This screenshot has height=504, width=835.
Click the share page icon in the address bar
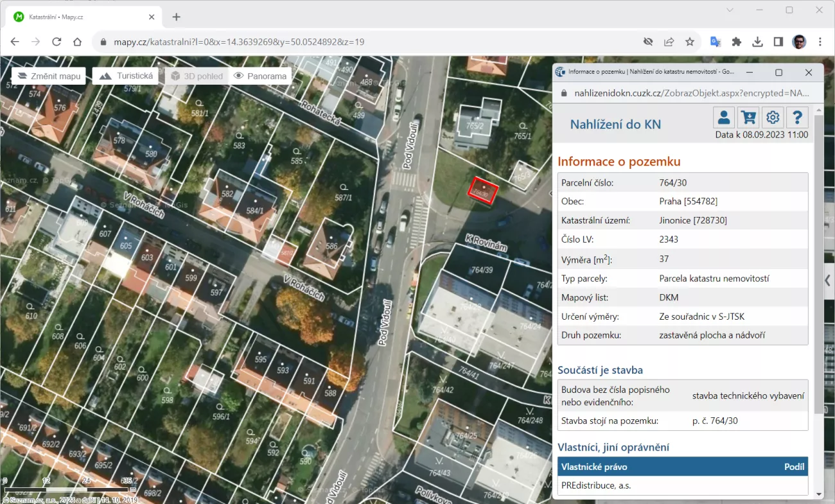[x=669, y=42]
